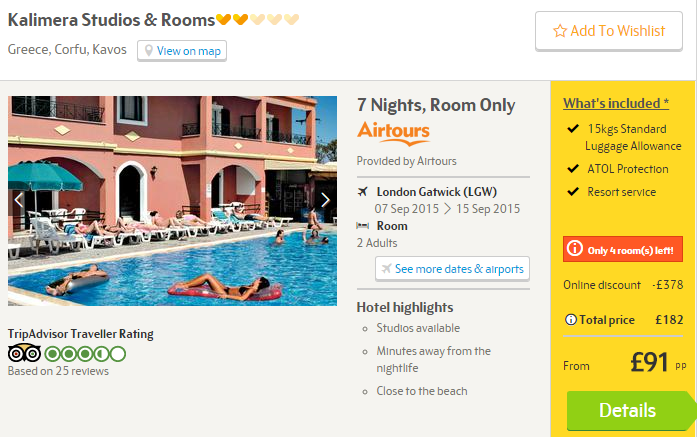Click the airplane icon next to London Gatwick
Viewport: 697px width, 437px height.
(363, 192)
